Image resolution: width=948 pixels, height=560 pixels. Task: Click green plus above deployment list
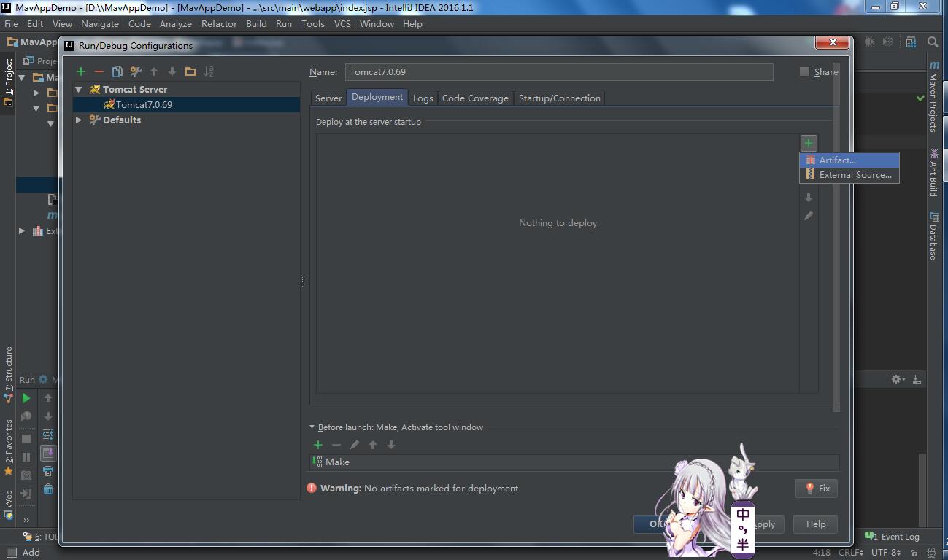pyautogui.click(x=809, y=143)
